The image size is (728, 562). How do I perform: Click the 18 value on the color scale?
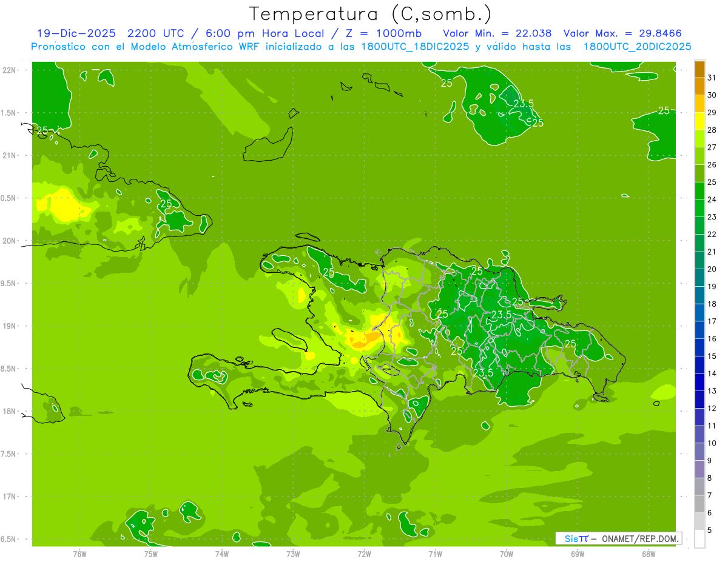tap(712, 304)
